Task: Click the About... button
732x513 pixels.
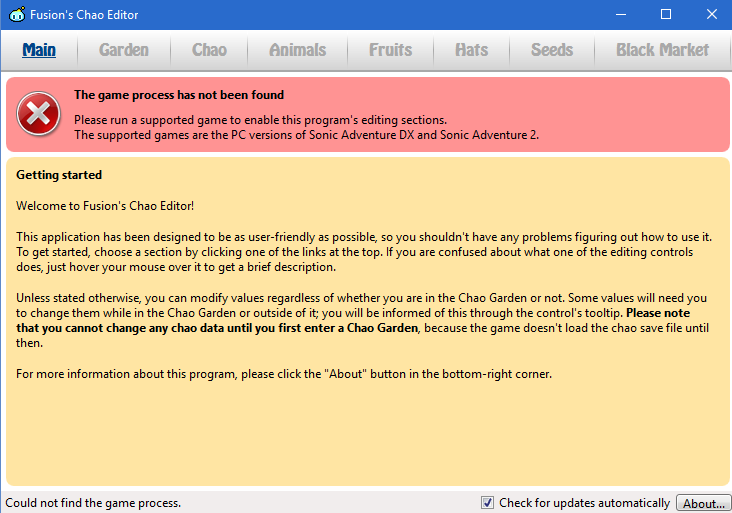Action: [x=704, y=503]
